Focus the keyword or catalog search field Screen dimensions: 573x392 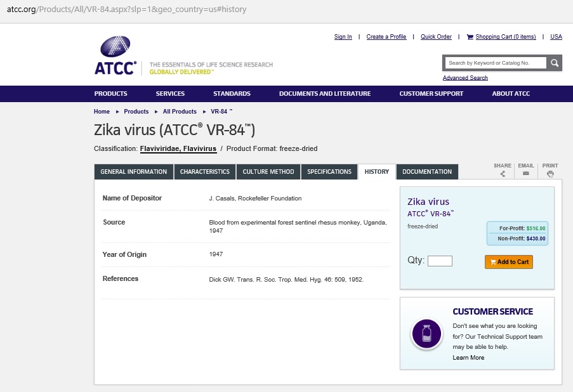point(496,63)
